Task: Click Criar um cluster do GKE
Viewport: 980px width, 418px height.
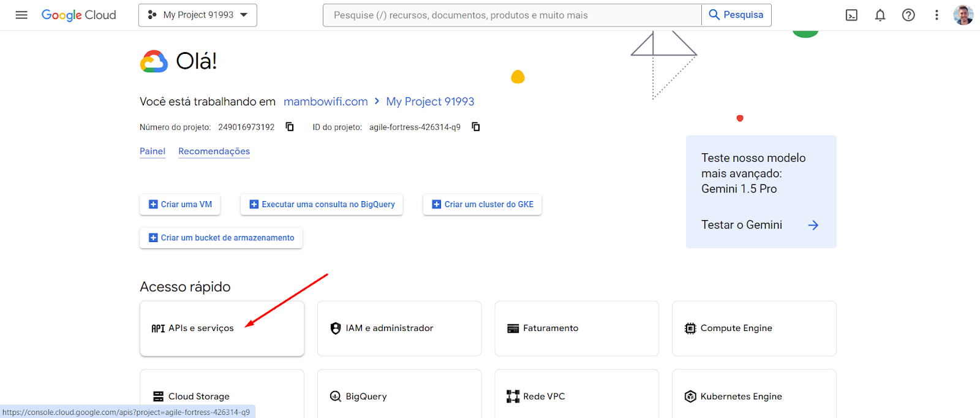Action: tap(483, 205)
